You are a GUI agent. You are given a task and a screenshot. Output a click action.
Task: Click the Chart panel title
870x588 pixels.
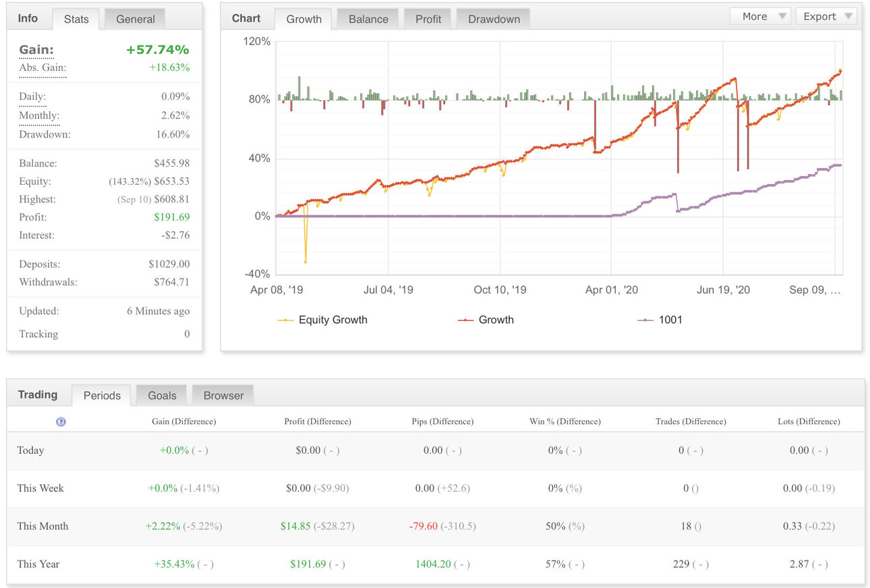(246, 18)
